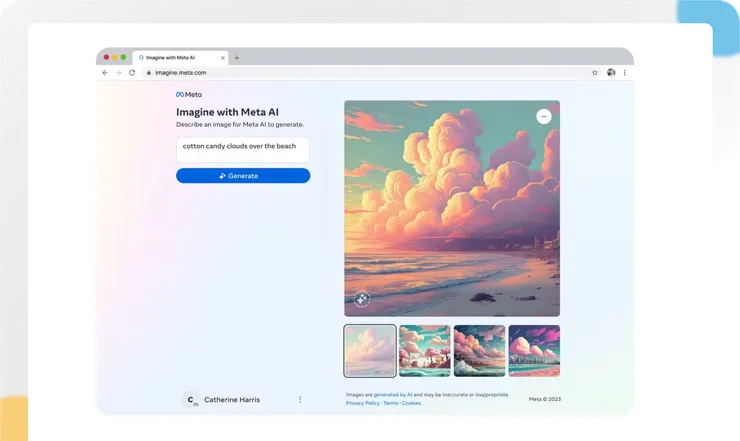740x441 pixels.
Task: Click the Catherine Harris name
Action: (232, 399)
